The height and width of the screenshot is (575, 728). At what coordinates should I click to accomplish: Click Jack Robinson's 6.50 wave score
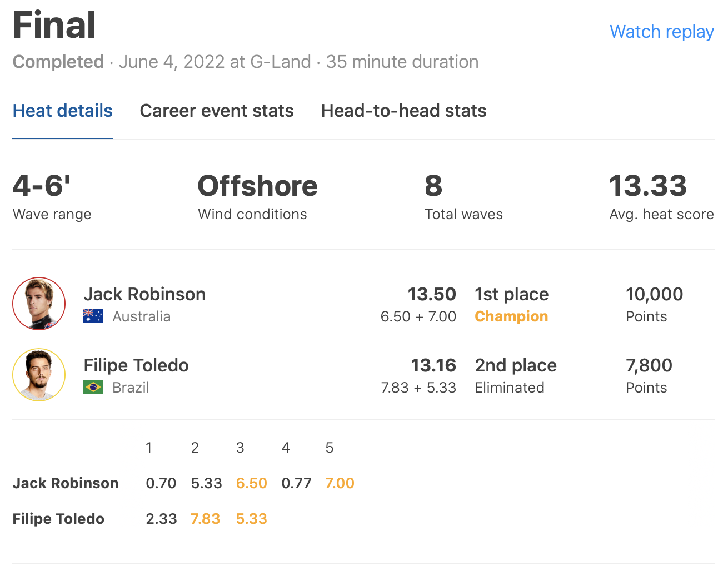(x=251, y=483)
